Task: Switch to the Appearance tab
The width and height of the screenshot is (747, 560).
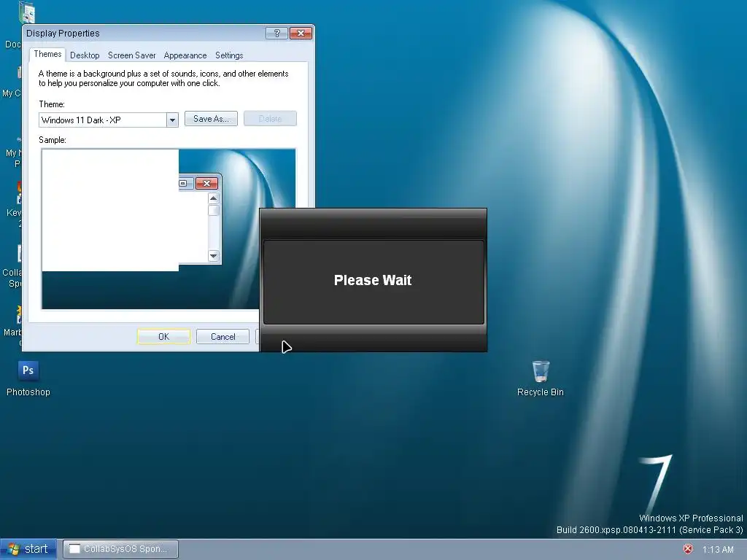Action: [x=185, y=55]
